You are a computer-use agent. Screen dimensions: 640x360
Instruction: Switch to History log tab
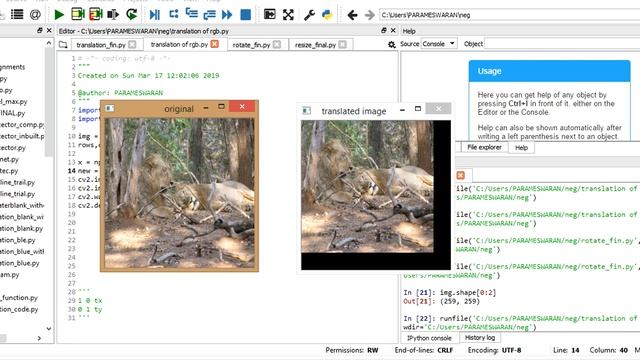click(480, 338)
